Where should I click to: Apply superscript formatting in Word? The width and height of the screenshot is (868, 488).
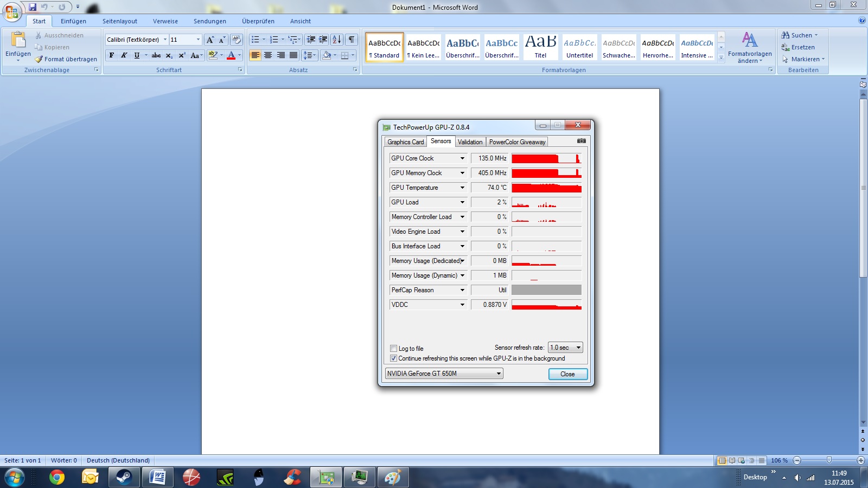click(182, 55)
